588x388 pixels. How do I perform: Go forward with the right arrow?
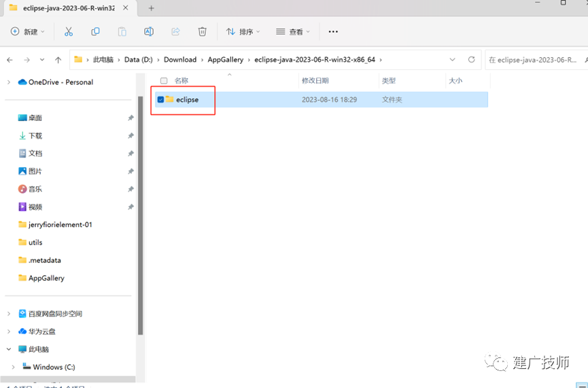(x=27, y=60)
